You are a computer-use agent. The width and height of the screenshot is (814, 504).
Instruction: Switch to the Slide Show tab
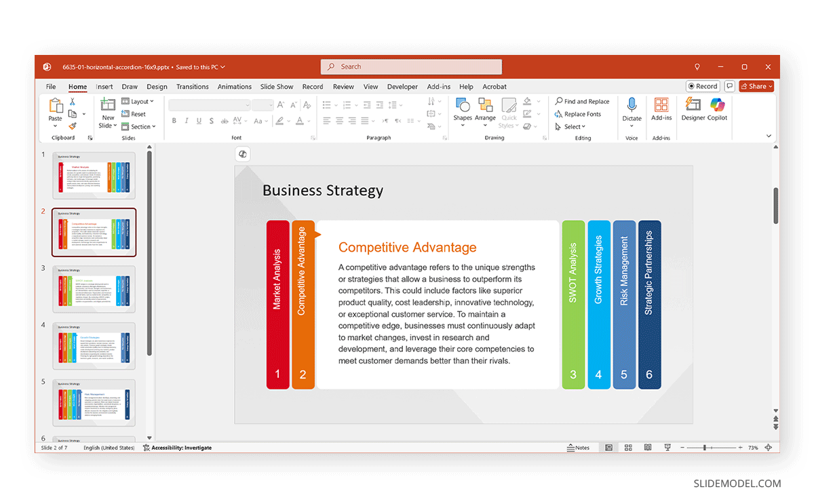point(277,87)
